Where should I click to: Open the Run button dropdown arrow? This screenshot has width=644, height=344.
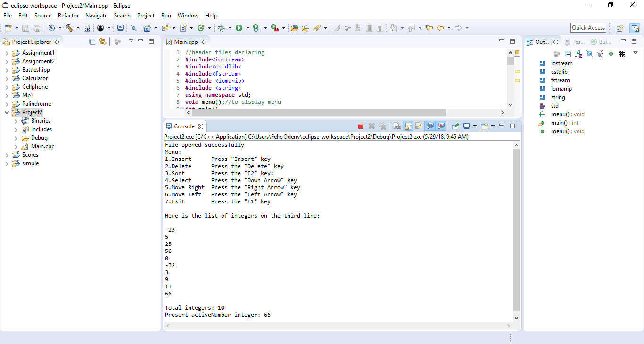pos(248,28)
